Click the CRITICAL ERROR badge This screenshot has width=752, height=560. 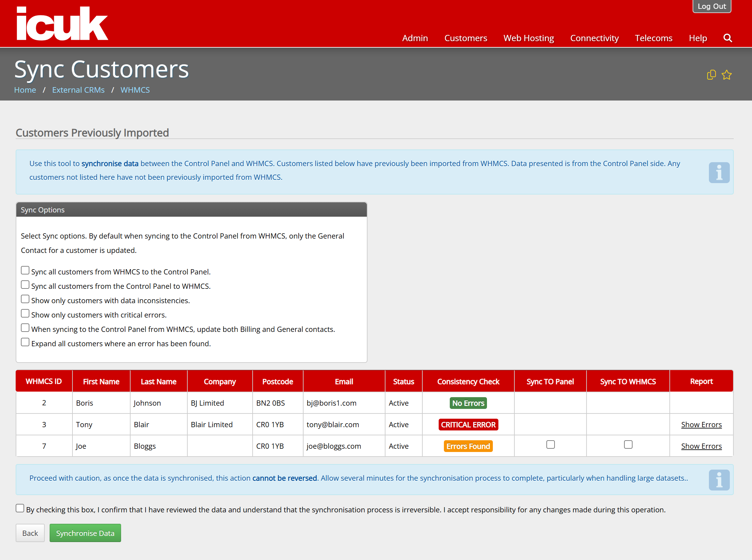468,425
